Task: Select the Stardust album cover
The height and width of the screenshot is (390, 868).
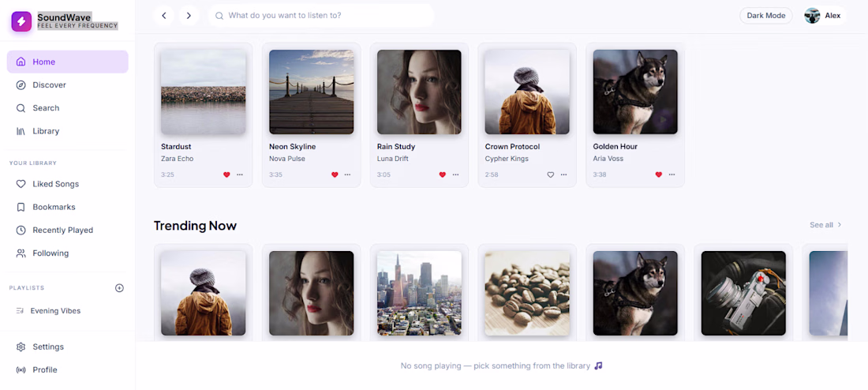Action: pos(203,92)
